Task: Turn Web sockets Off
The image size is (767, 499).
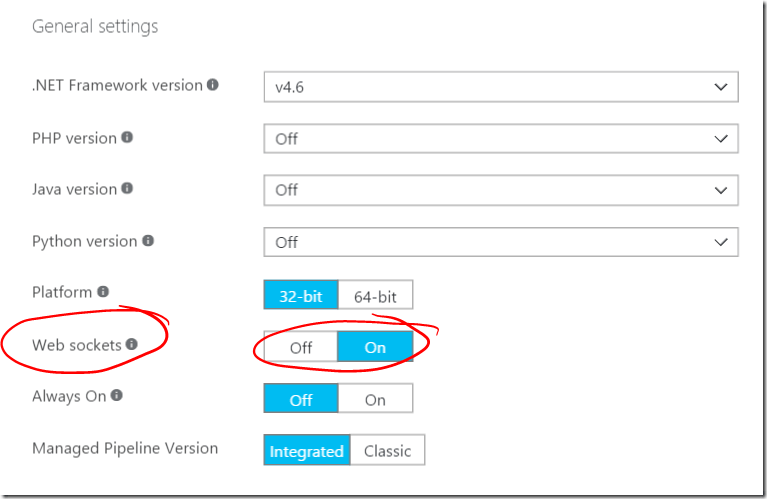Action: [300, 347]
